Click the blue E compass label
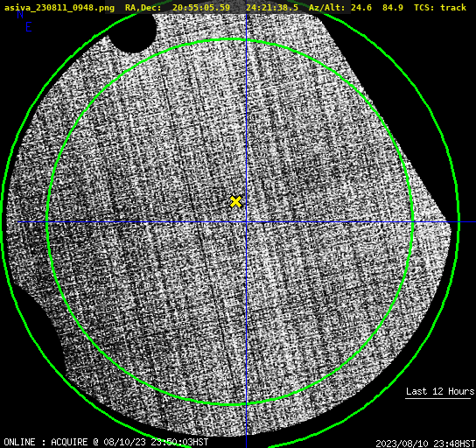 [29, 27]
